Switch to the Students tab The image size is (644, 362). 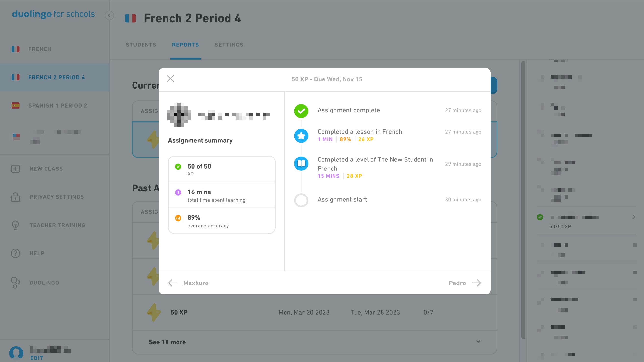pyautogui.click(x=141, y=44)
